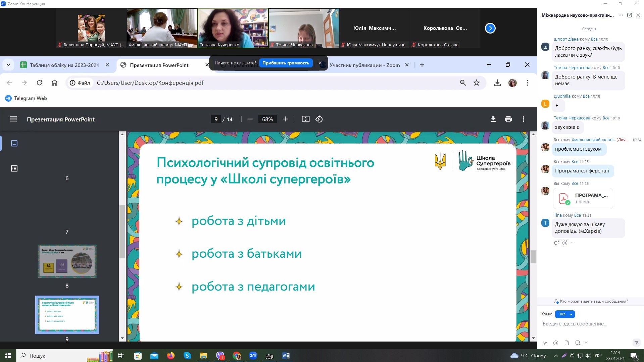Open Microsoft Word from the taskbar
Image resolution: width=644 pixels, height=362 pixels.
click(x=286, y=356)
